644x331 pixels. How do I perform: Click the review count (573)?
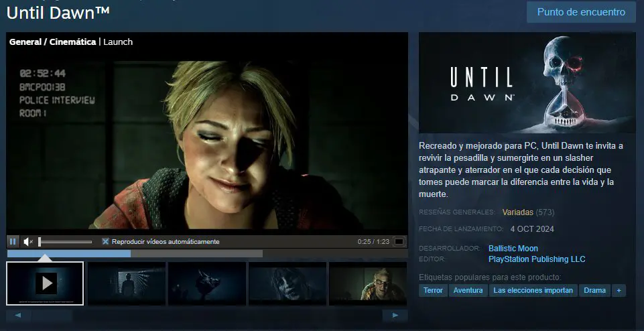pyautogui.click(x=545, y=212)
